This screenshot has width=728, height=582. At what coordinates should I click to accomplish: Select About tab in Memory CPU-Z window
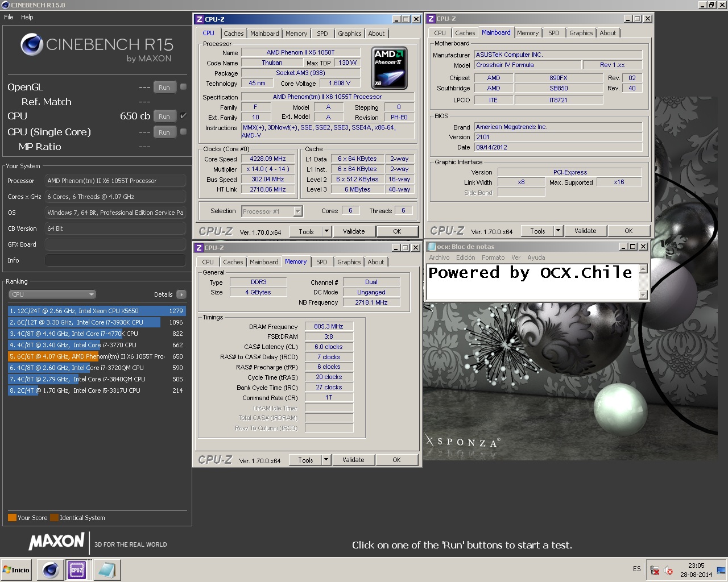pos(376,262)
